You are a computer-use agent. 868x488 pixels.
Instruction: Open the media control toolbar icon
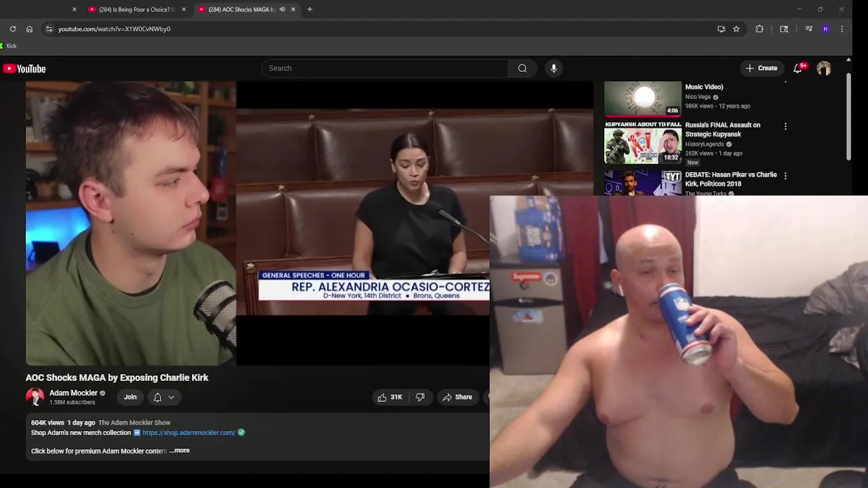[x=808, y=29]
